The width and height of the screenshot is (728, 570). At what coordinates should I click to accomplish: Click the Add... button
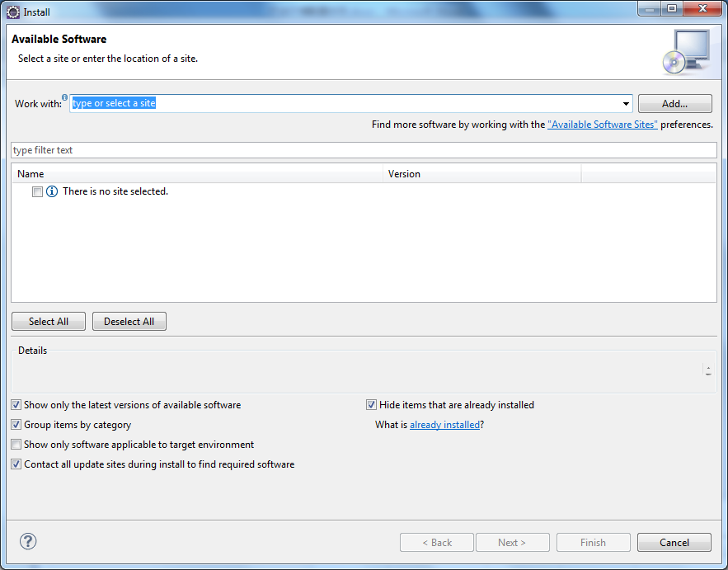674,104
